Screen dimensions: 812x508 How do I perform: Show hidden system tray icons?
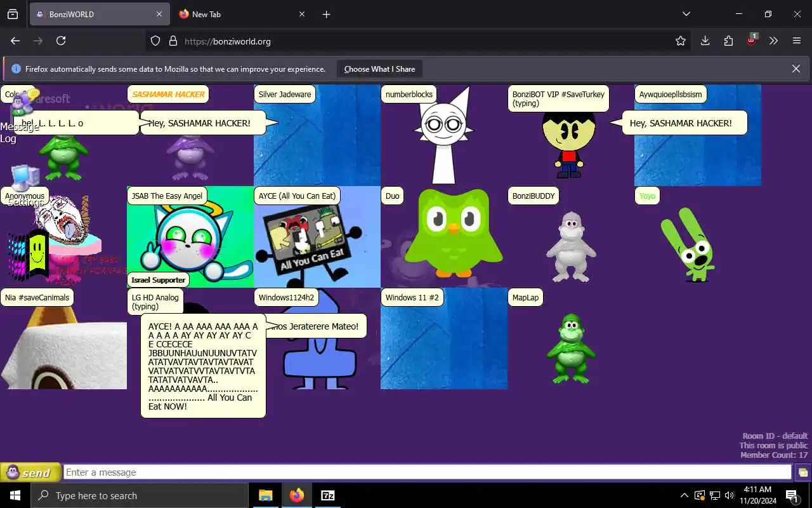point(684,495)
